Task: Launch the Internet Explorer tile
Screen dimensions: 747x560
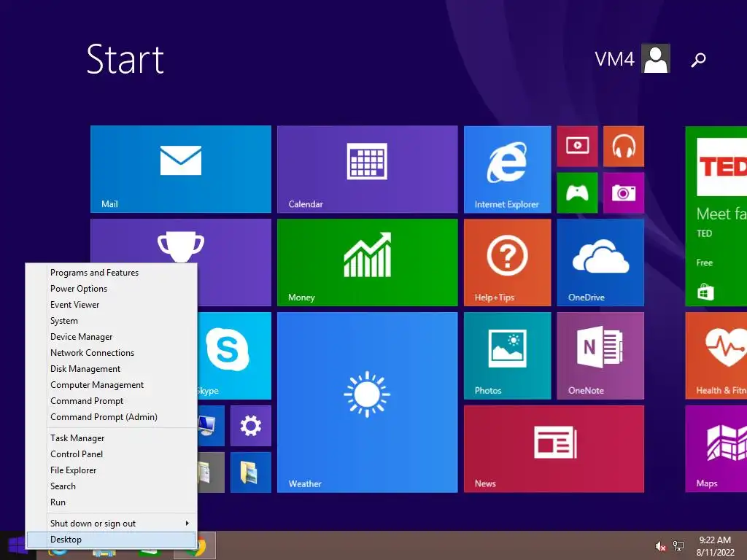Action: 508,169
